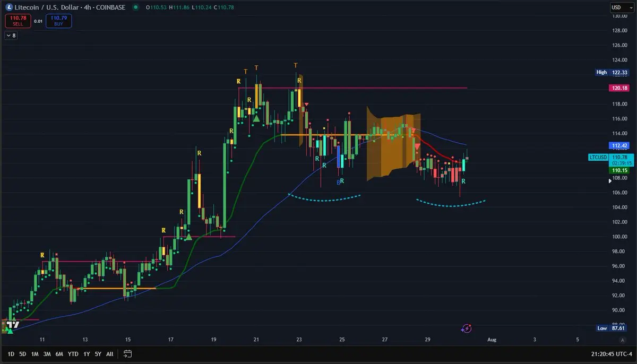Select the 1Y date range
This screenshot has width=637, height=364.
87,353
